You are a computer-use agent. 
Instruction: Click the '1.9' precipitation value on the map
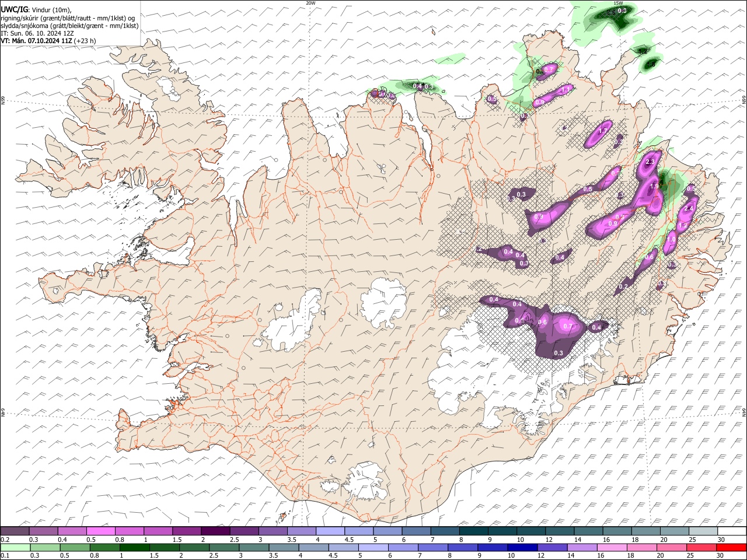(x=654, y=186)
